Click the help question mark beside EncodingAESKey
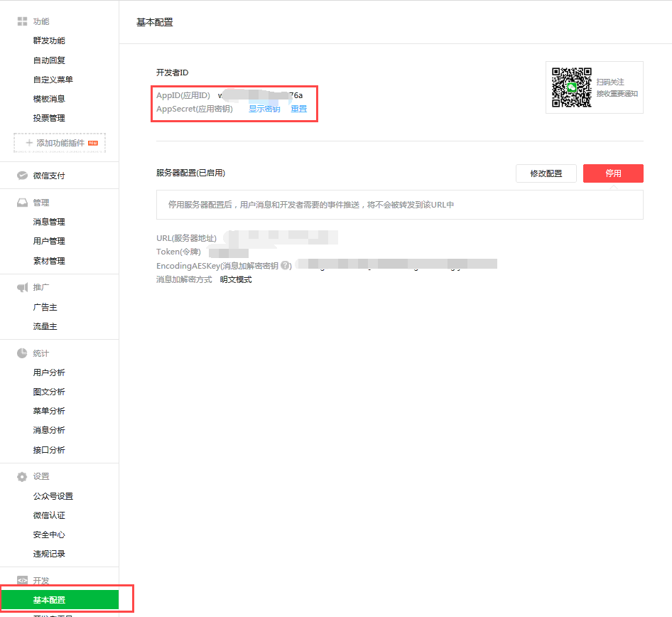Viewport: 672px width, 617px height. 285,265
